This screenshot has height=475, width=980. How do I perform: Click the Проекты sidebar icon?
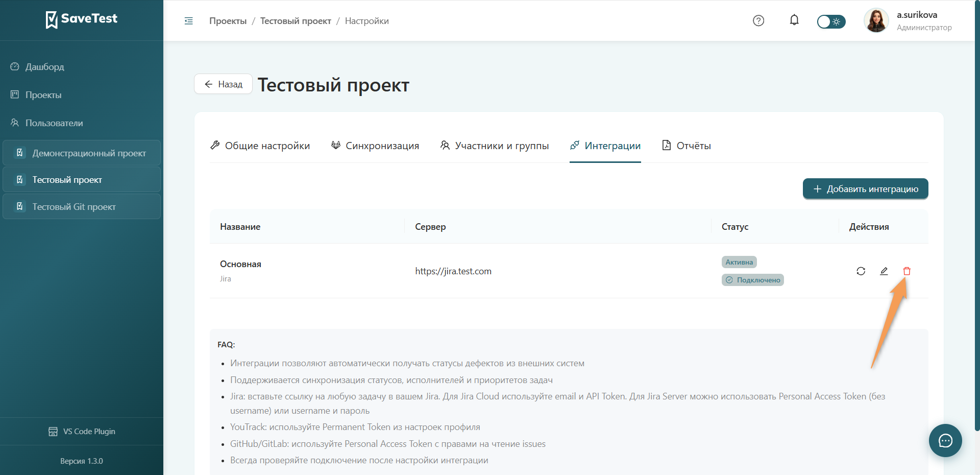click(15, 94)
